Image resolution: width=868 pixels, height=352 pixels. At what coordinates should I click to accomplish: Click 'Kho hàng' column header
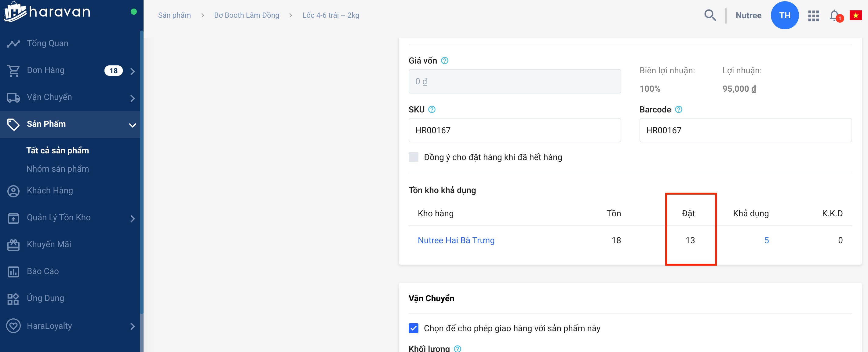[436, 213]
